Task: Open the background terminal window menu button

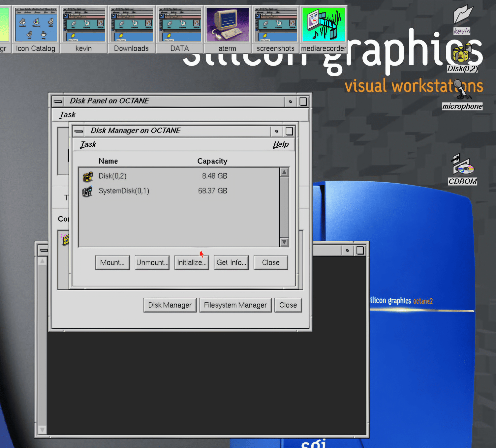Action: (x=43, y=251)
